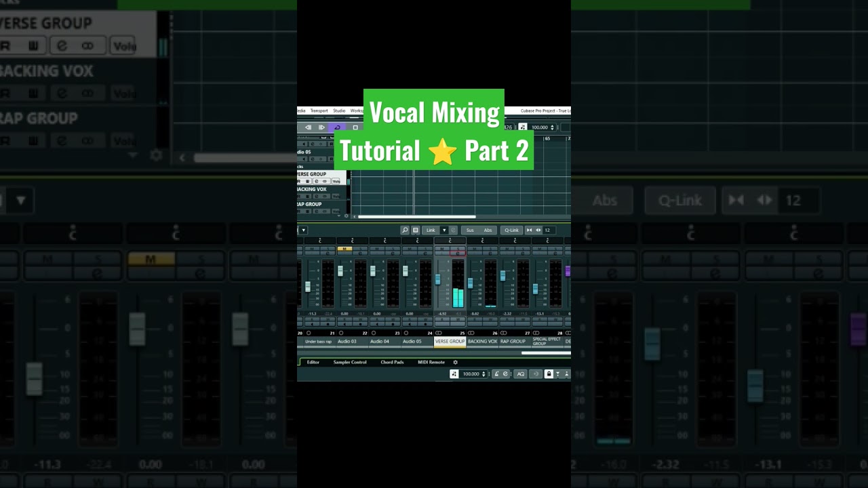Open the Link group dropdown arrow
This screenshot has height=488, width=868.
pyautogui.click(x=444, y=230)
